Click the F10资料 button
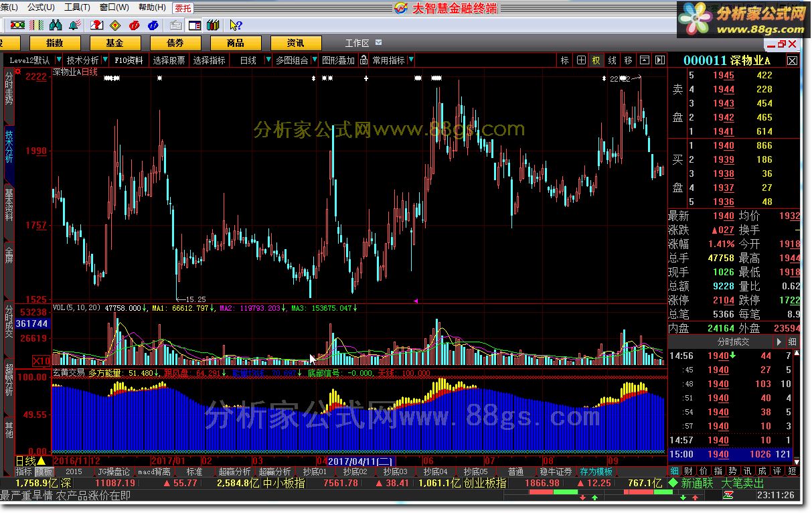812x513 pixels. [x=129, y=60]
